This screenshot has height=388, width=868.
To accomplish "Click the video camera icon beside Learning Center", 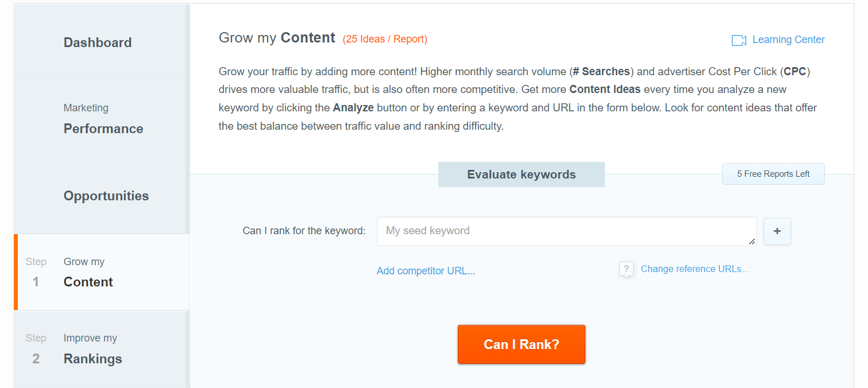I will point(739,40).
